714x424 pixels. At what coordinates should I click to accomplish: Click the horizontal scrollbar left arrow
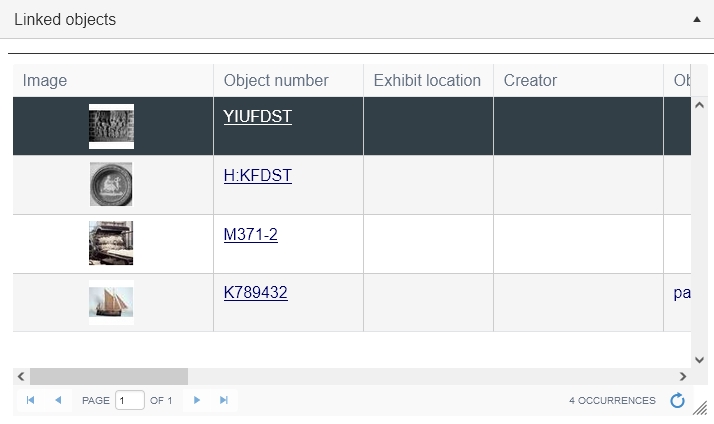(x=21, y=376)
